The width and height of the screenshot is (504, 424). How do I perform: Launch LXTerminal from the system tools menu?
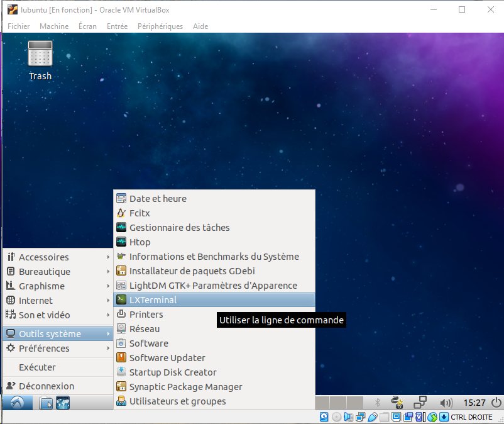(x=153, y=300)
